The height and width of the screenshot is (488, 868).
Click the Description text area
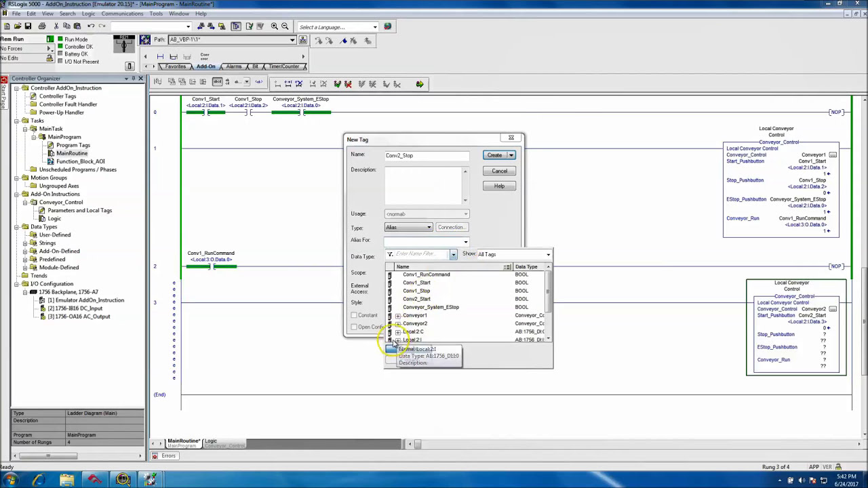point(423,185)
